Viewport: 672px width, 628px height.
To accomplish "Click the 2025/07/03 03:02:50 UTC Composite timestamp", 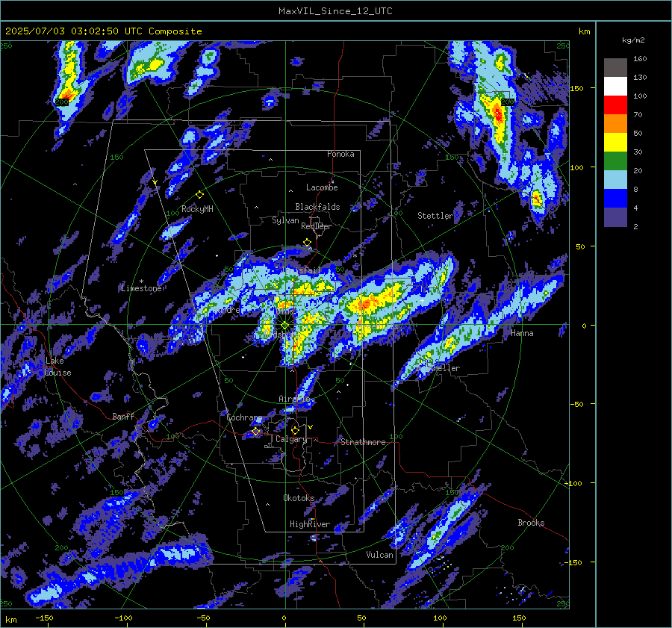I will tap(103, 31).
